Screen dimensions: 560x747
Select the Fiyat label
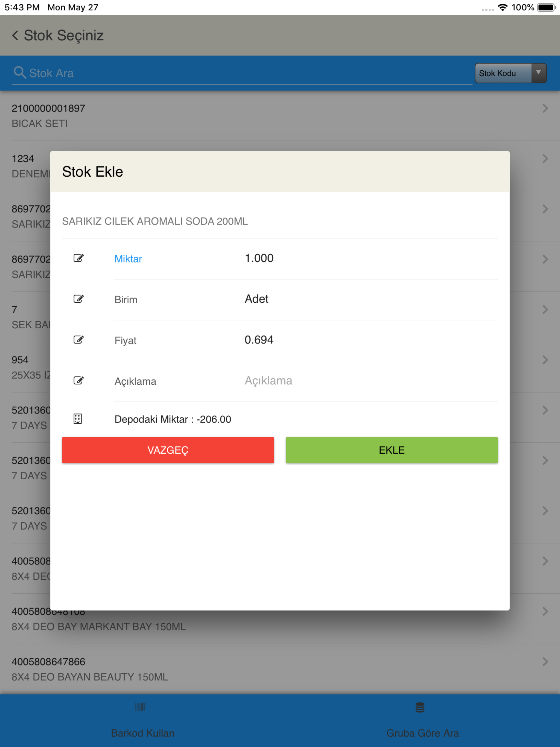coord(125,340)
